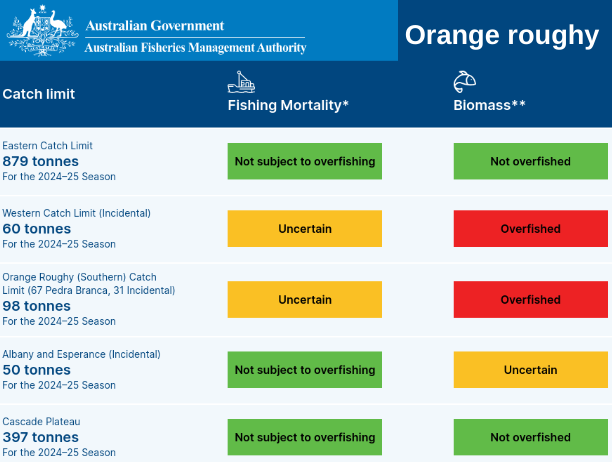Click the Orange roughy title

click(502, 35)
